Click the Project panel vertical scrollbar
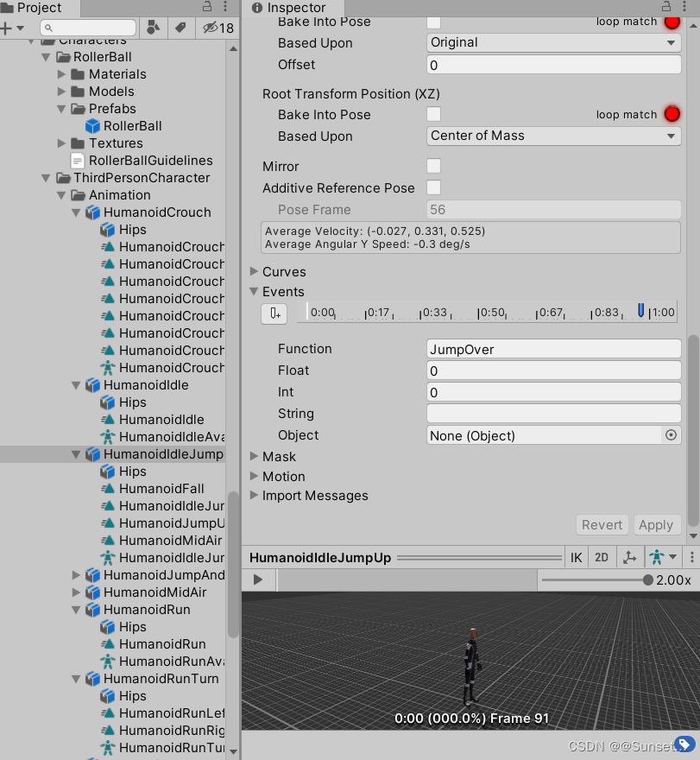Image resolution: width=700 pixels, height=760 pixels. (233, 565)
